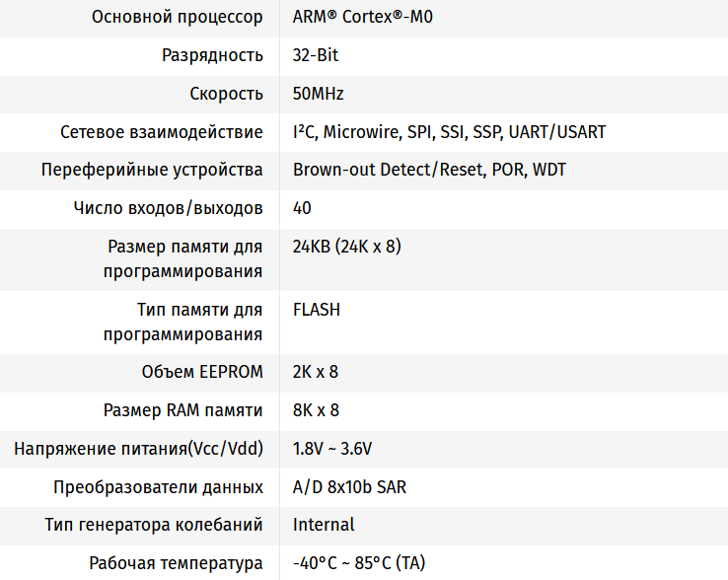
Task: Click the "Сетевое взаимодействие" label
Action: point(161,132)
